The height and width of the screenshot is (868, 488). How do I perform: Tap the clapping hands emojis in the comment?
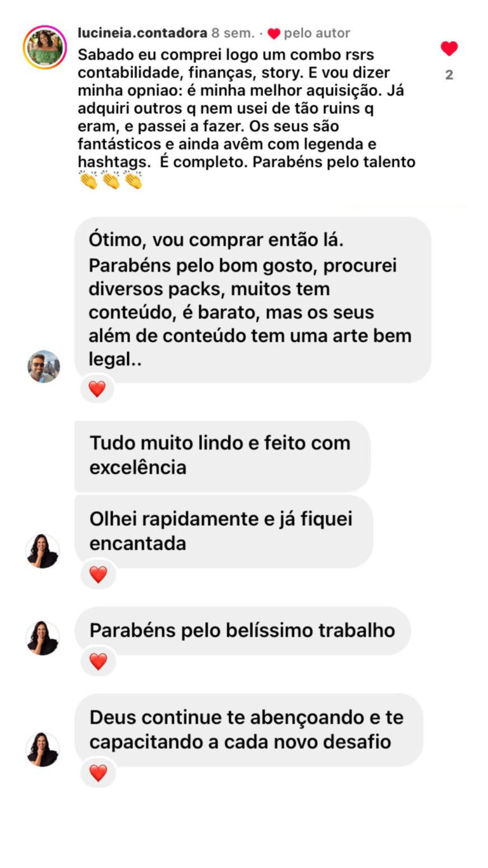click(x=111, y=181)
